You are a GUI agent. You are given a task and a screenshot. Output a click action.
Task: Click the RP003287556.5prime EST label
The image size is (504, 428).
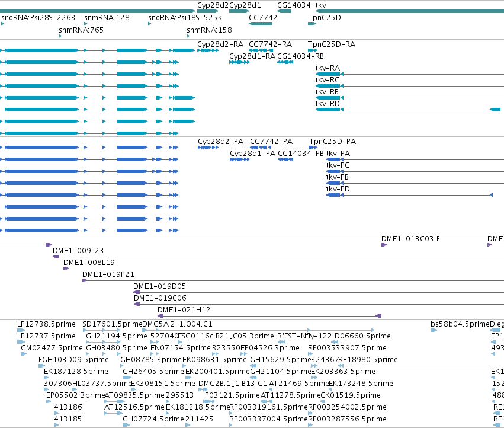pyautogui.click(x=347, y=419)
